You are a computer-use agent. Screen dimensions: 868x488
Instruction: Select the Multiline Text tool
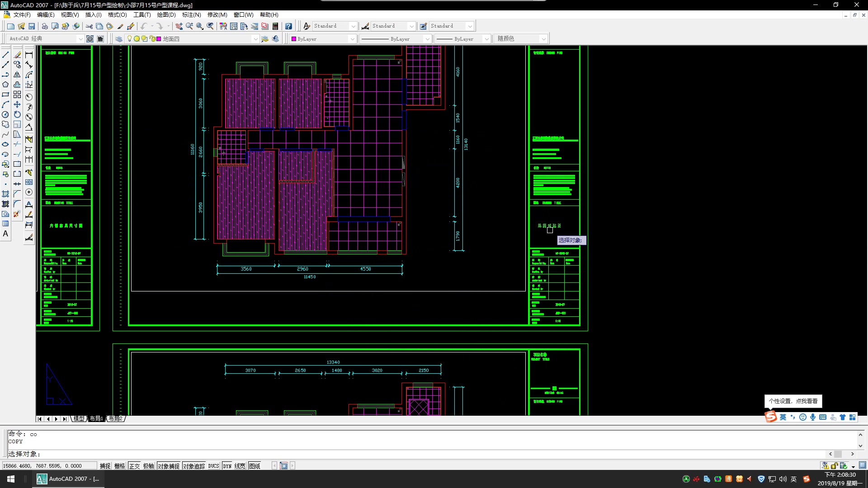tap(5, 234)
